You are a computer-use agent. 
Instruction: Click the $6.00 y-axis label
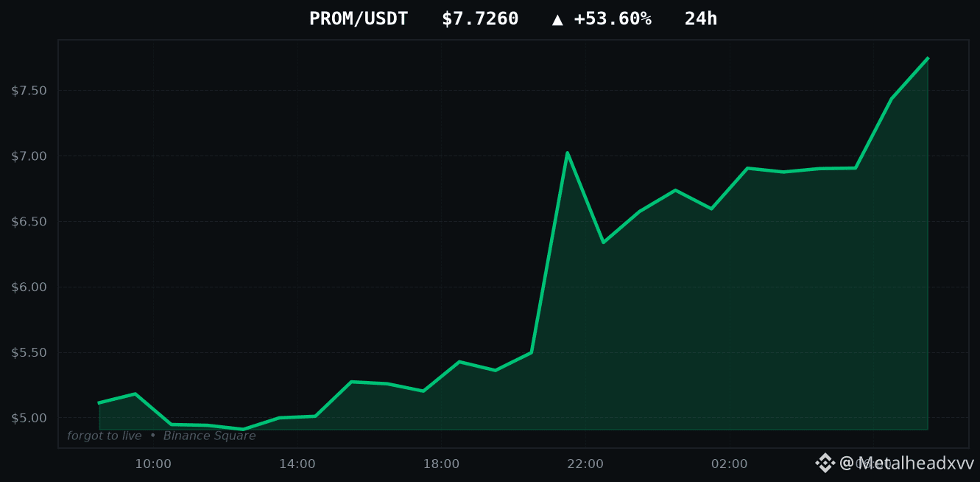coord(29,287)
